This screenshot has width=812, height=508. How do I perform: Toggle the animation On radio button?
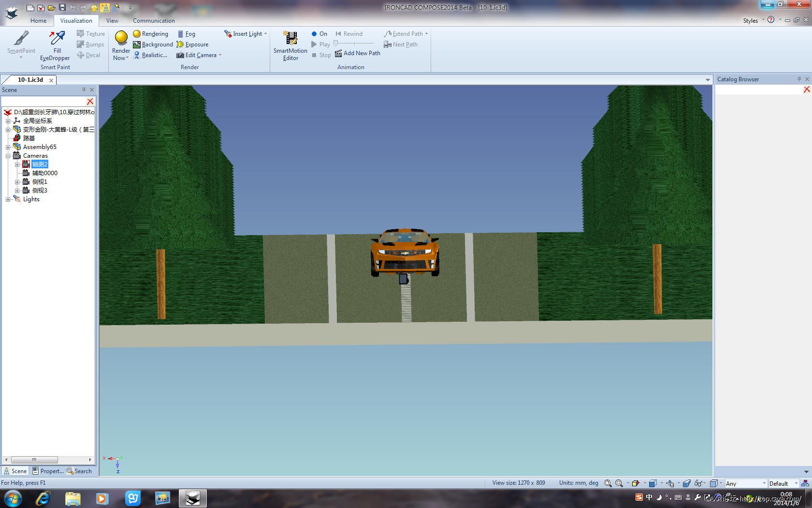314,34
